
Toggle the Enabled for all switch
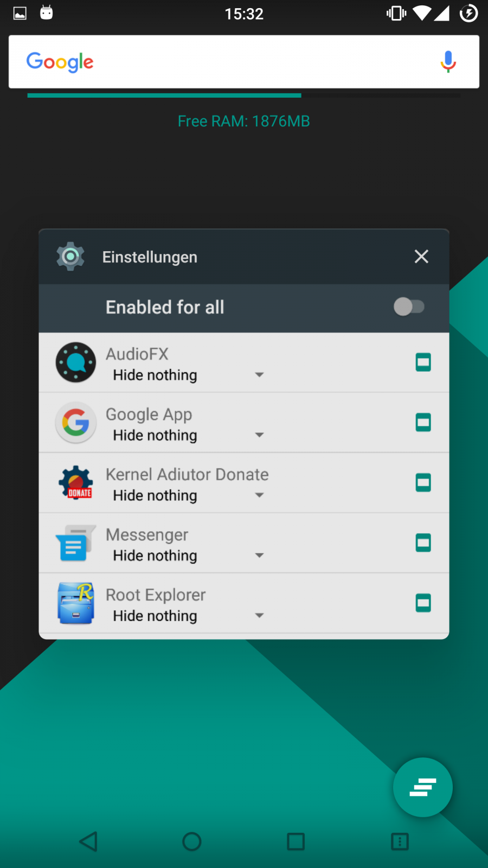(x=409, y=307)
